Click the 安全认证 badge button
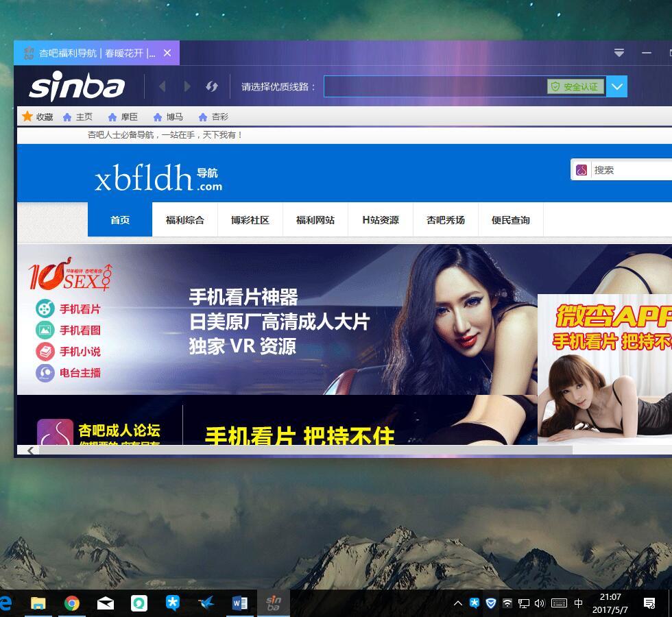672x617 pixels. 576,86
